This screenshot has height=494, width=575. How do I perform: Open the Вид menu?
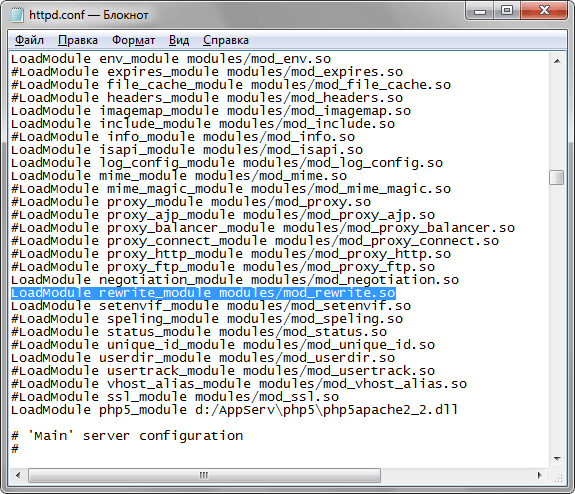coord(179,40)
